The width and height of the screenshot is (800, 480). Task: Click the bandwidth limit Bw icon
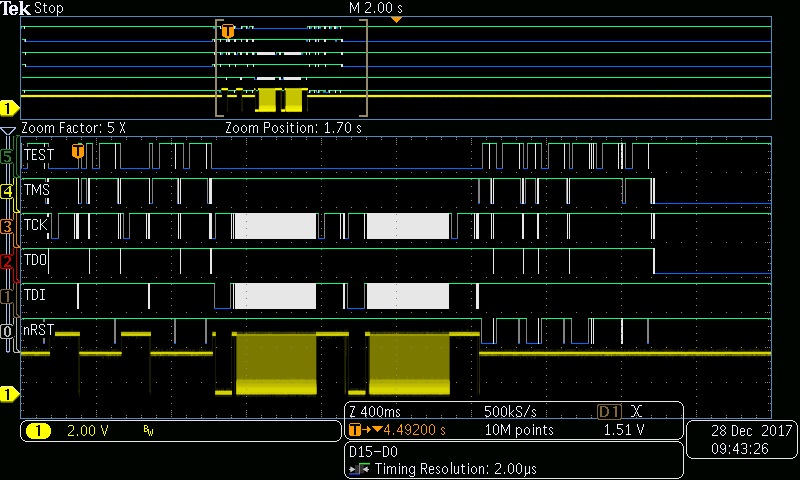[x=148, y=431]
